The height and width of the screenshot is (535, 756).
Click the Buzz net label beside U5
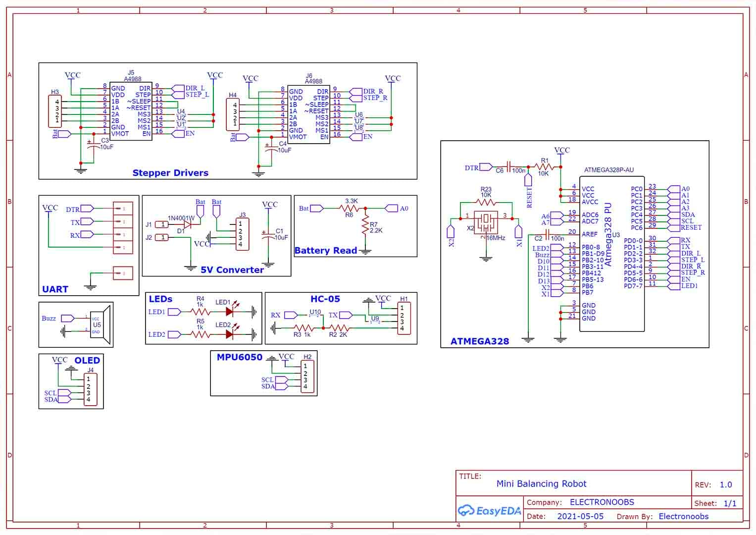coord(49,319)
